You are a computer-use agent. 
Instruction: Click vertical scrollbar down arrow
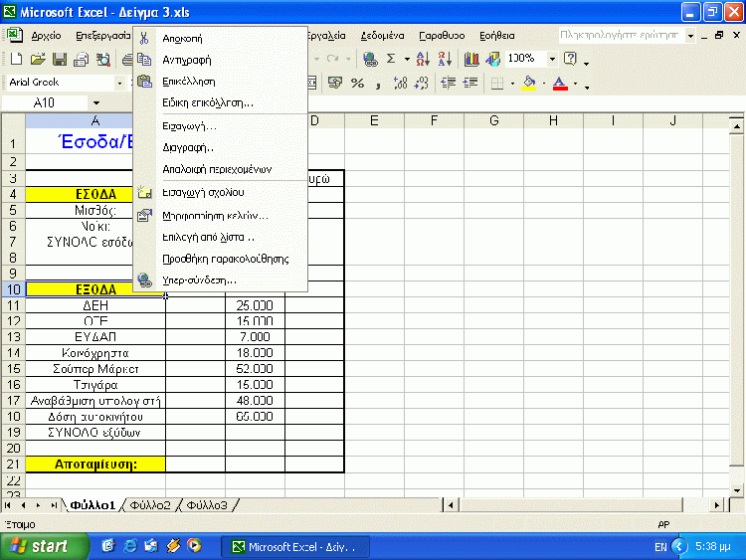point(736,490)
